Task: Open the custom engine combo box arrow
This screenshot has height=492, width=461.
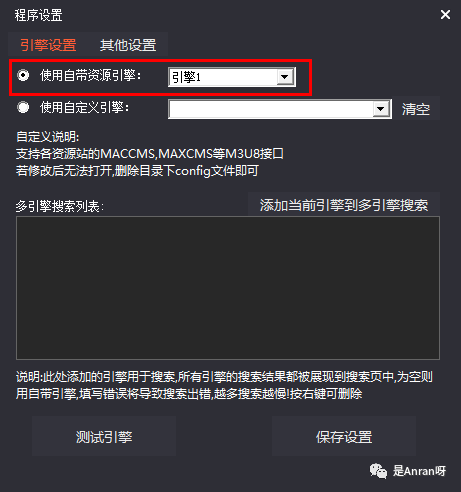Action: pos(381,109)
